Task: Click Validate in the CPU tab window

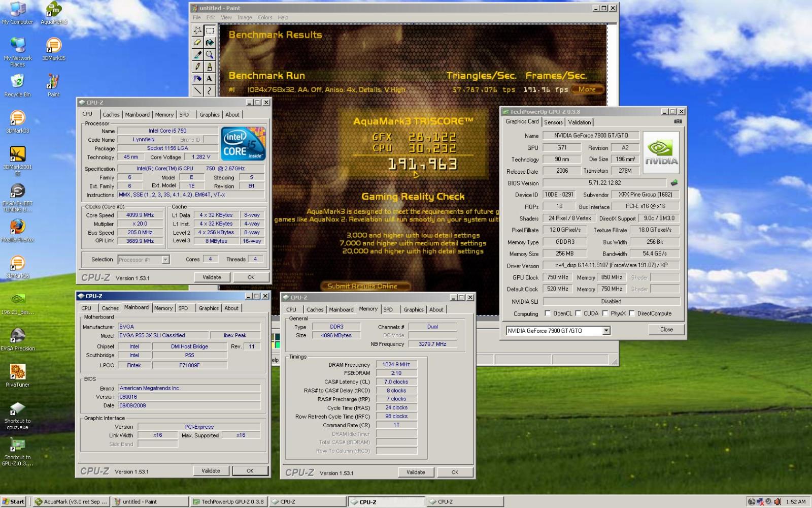Action: click(212, 277)
